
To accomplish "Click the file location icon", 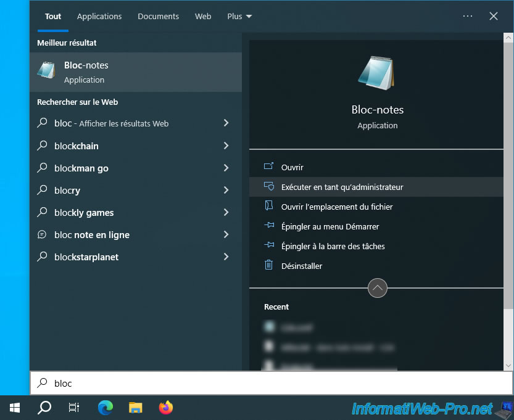I will coord(269,206).
